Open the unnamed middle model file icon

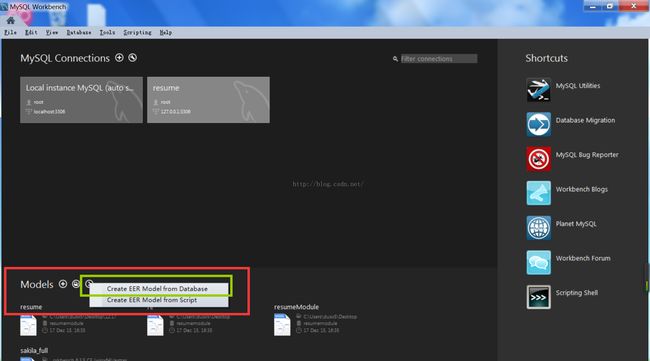pyautogui.click(x=155, y=325)
